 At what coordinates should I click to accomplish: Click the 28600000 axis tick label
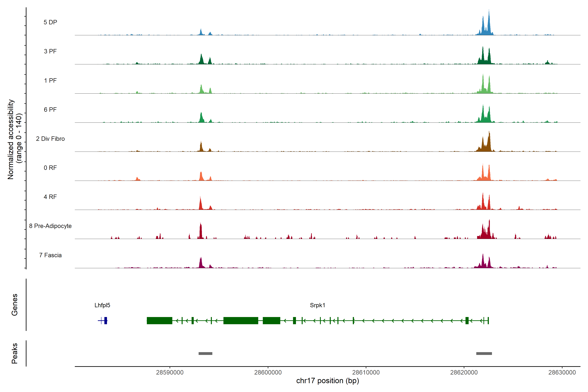268,373
